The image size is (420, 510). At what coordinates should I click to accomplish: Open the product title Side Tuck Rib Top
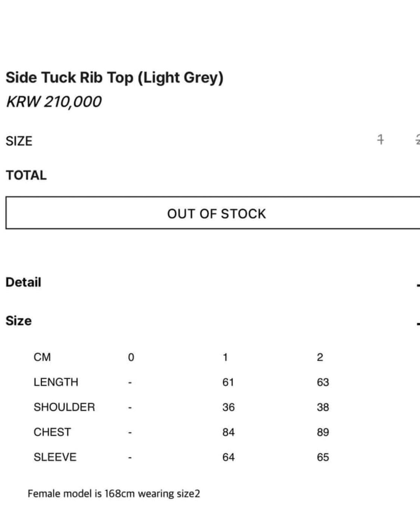114,78
